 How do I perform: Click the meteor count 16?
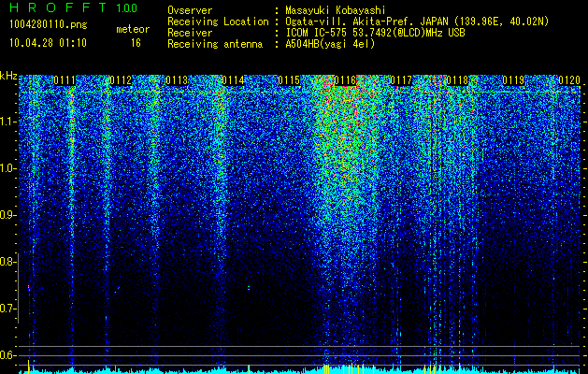click(136, 43)
